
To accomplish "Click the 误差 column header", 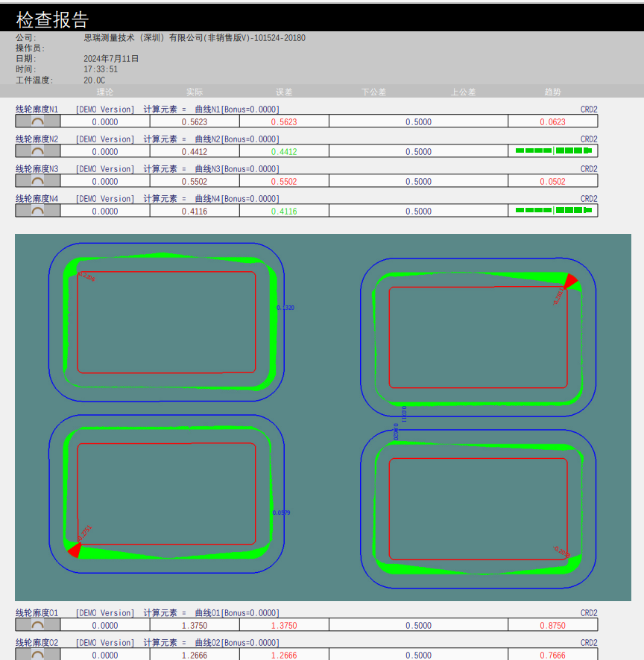I will pos(284,92).
